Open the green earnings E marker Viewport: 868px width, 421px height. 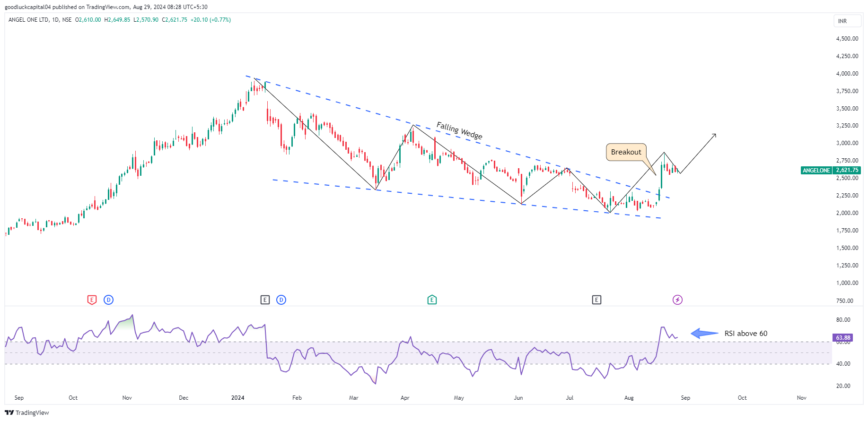pos(432,300)
